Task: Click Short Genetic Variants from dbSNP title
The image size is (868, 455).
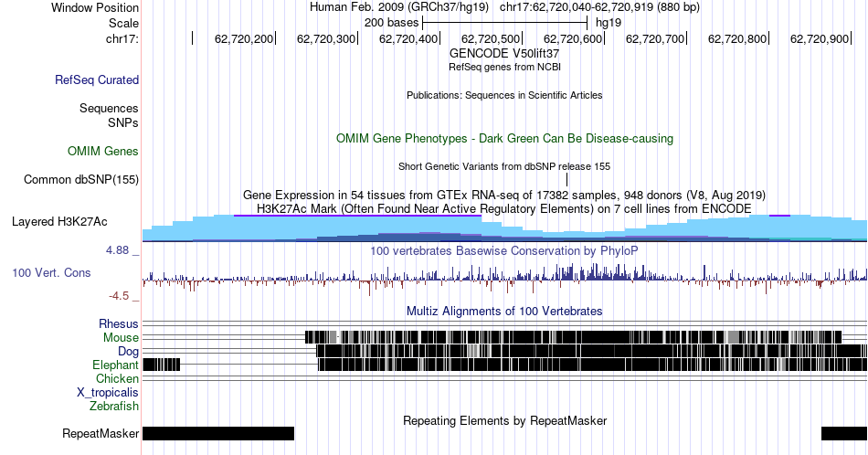Action: coord(504,166)
